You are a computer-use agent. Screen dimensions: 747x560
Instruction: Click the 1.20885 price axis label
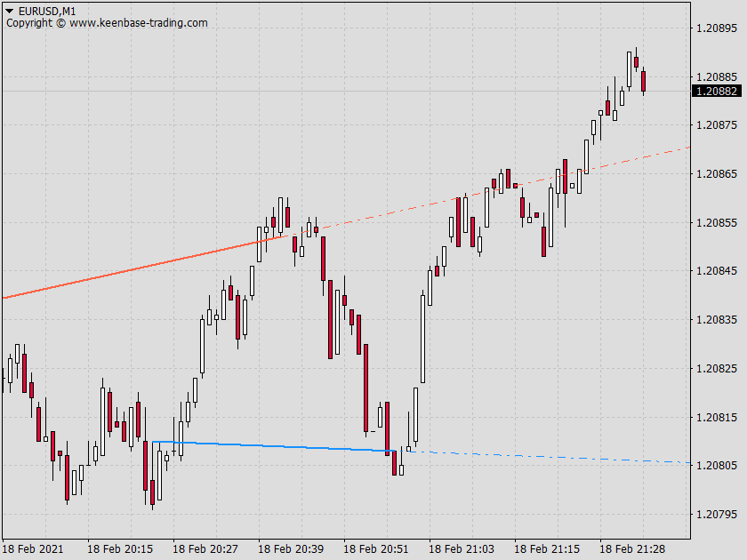(x=717, y=76)
